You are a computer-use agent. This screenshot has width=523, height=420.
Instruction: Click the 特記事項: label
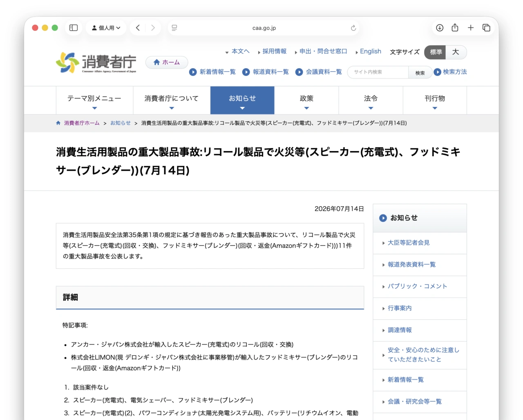75,325
